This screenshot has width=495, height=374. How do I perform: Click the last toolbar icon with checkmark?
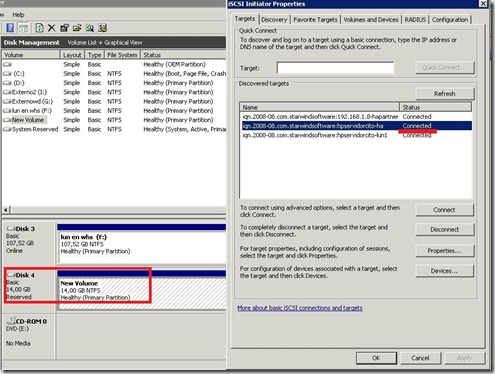103,28
